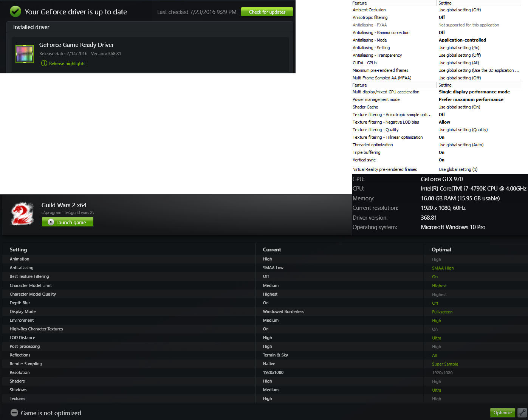528x420 pixels.
Task: Click the GeForce GTX 970 GPU value
Action: [x=441, y=179]
